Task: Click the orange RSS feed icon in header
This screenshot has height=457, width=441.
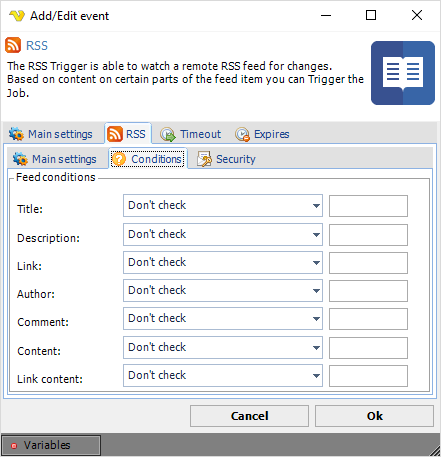Action: (x=13, y=45)
